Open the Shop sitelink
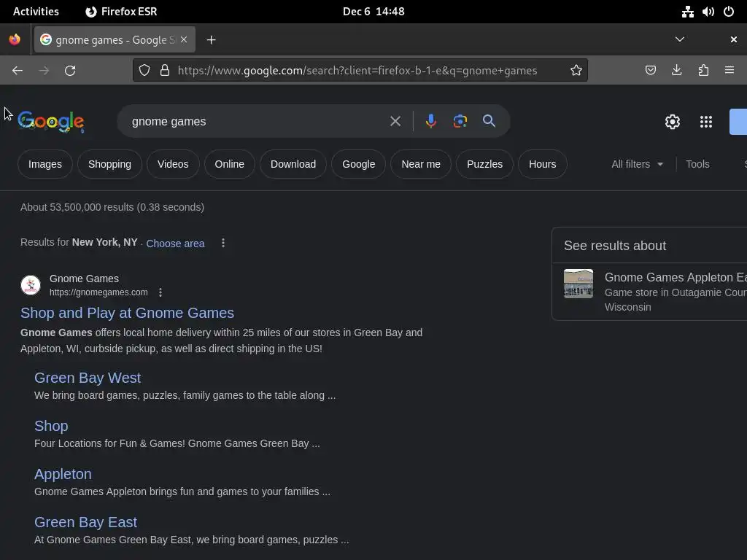Screen dimensions: 747x560 coord(51,426)
